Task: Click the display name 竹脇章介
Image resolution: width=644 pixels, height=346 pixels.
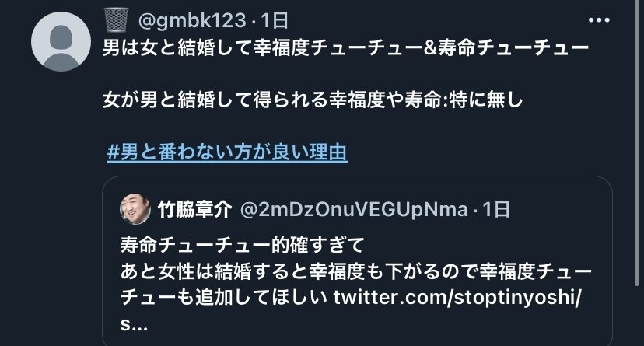Action: tap(195, 210)
